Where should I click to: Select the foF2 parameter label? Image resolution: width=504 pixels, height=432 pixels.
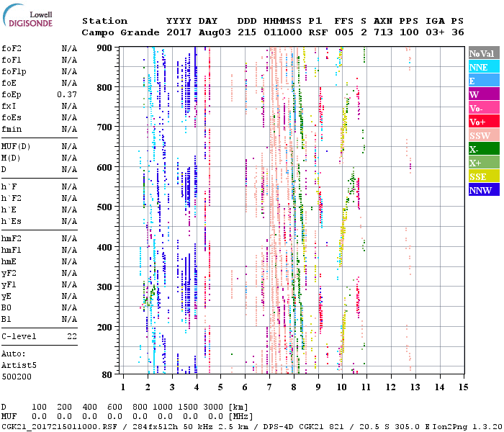(x=11, y=48)
